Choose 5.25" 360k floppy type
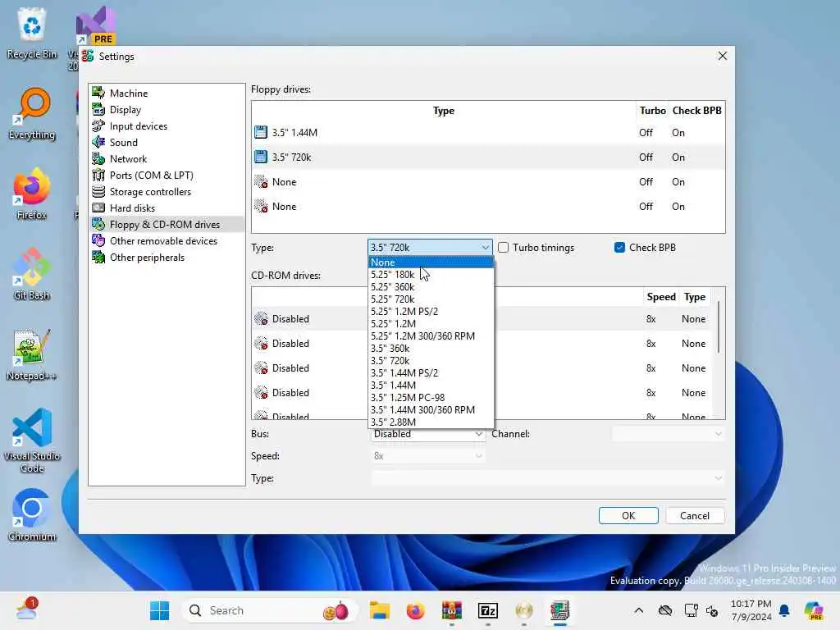Screen dimensions: 840x630 [431, 286]
